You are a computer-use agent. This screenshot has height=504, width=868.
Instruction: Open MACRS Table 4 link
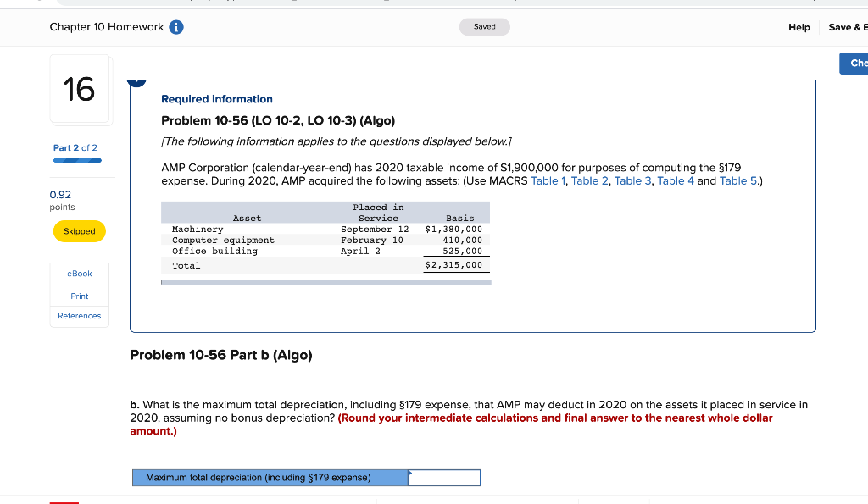676,181
